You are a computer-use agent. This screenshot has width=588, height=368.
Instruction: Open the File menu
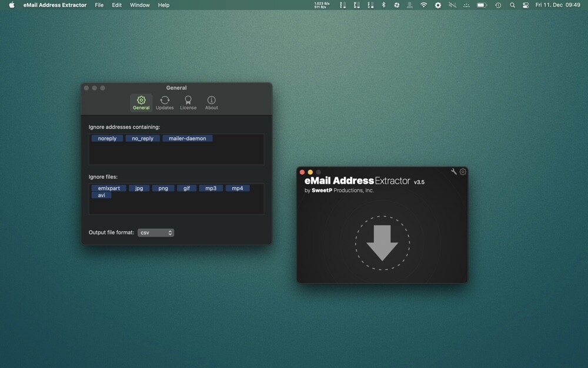pyautogui.click(x=99, y=5)
